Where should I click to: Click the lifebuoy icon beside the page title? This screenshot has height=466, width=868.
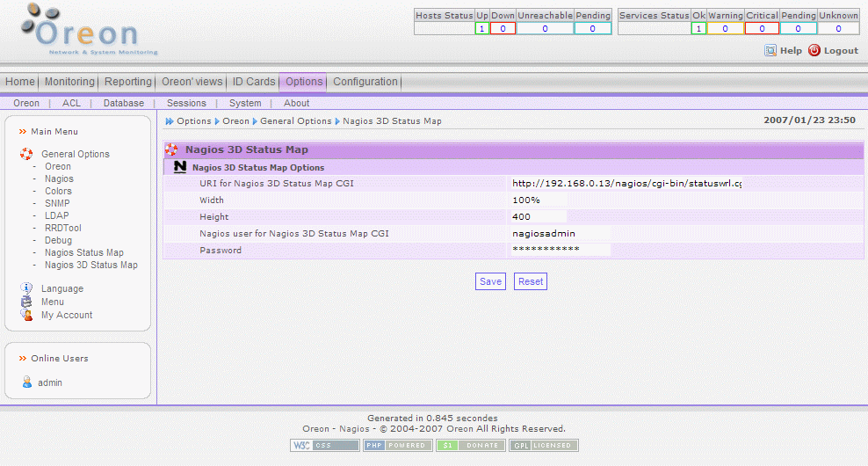[171, 149]
